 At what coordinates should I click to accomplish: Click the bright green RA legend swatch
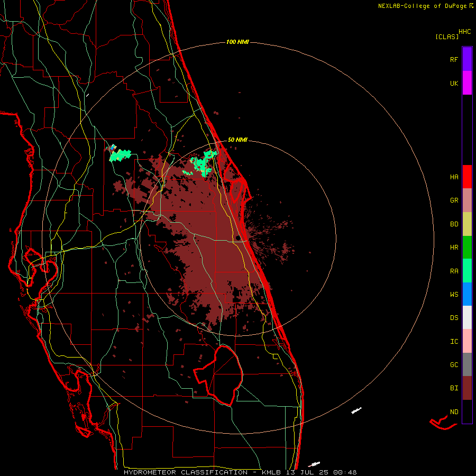click(x=467, y=271)
